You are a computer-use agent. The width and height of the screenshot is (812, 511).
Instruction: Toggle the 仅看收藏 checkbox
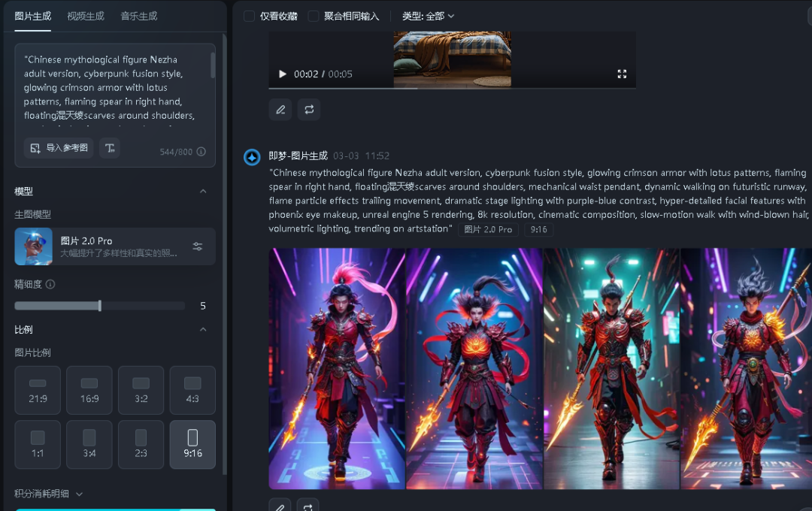click(249, 16)
